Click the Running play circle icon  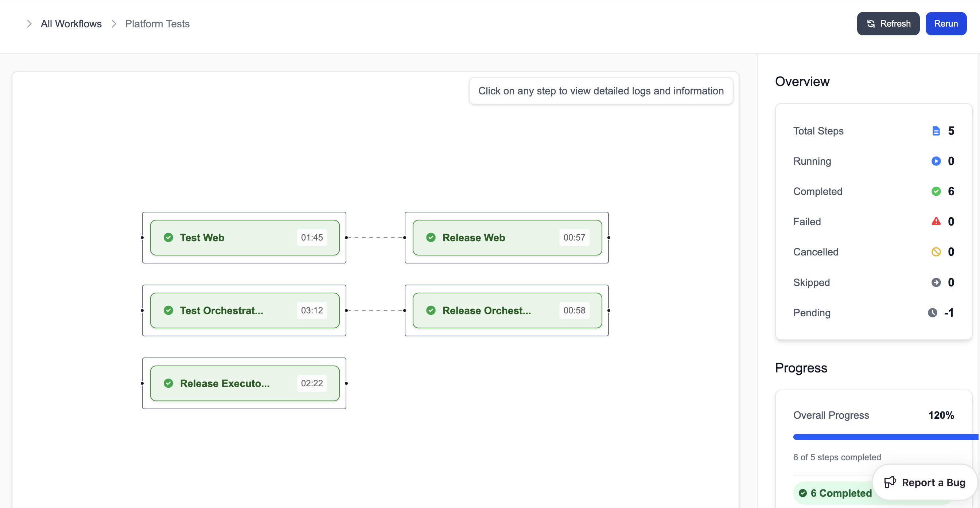pos(936,161)
